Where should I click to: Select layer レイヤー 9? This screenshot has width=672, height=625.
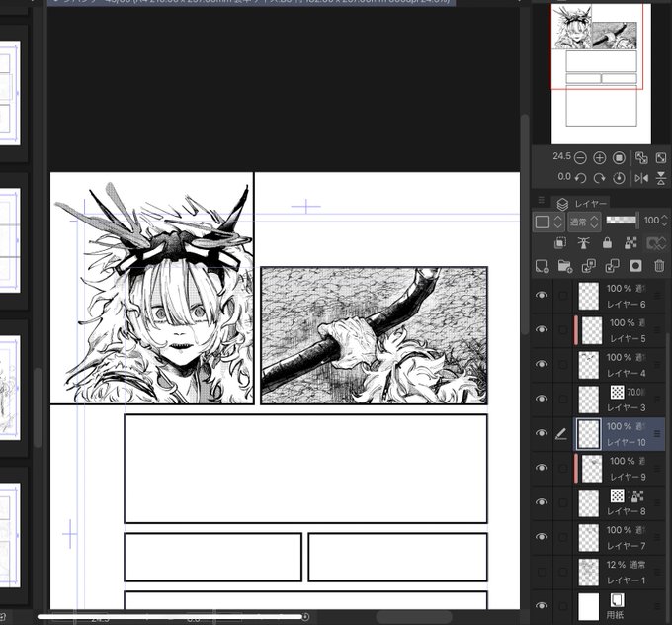(620, 469)
